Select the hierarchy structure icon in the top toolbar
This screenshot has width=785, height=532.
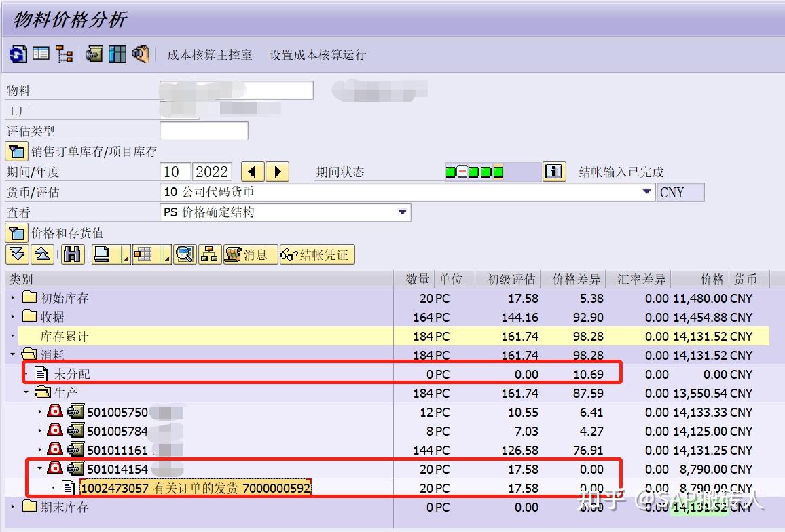pyautogui.click(x=65, y=54)
